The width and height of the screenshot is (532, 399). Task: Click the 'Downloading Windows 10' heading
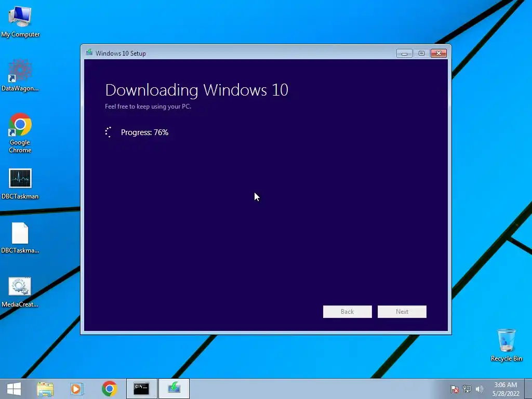pos(196,90)
